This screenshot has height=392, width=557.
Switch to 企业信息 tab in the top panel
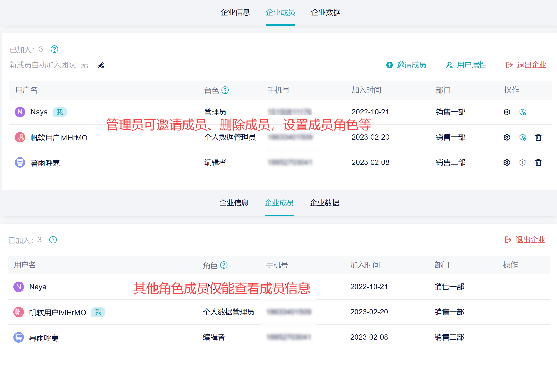click(235, 12)
